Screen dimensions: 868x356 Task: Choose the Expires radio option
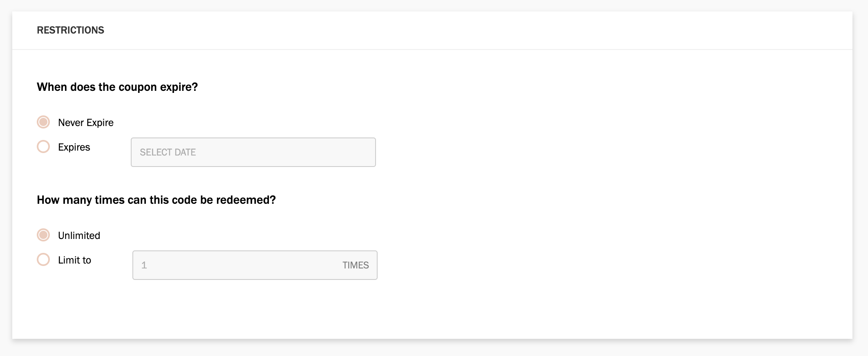pos(43,146)
